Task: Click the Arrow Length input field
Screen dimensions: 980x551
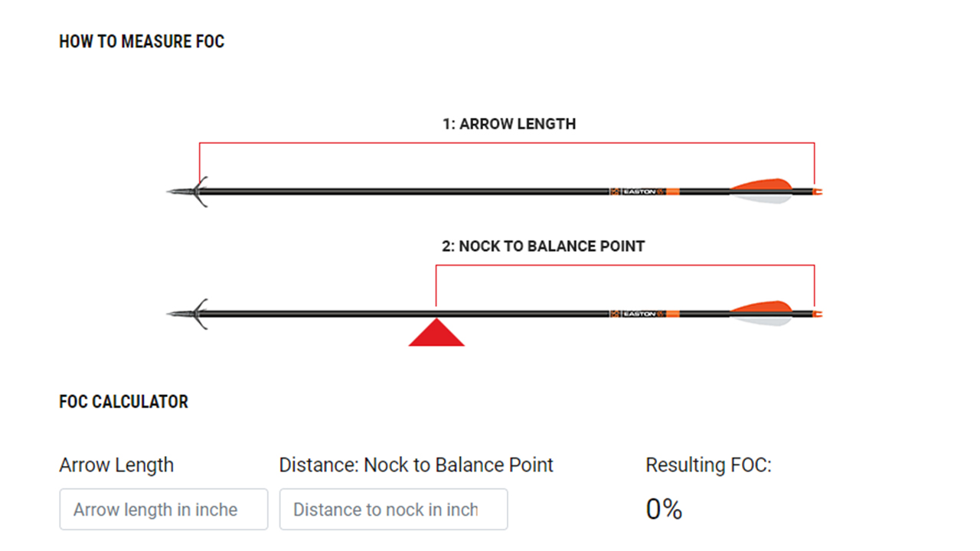Action: (x=163, y=510)
